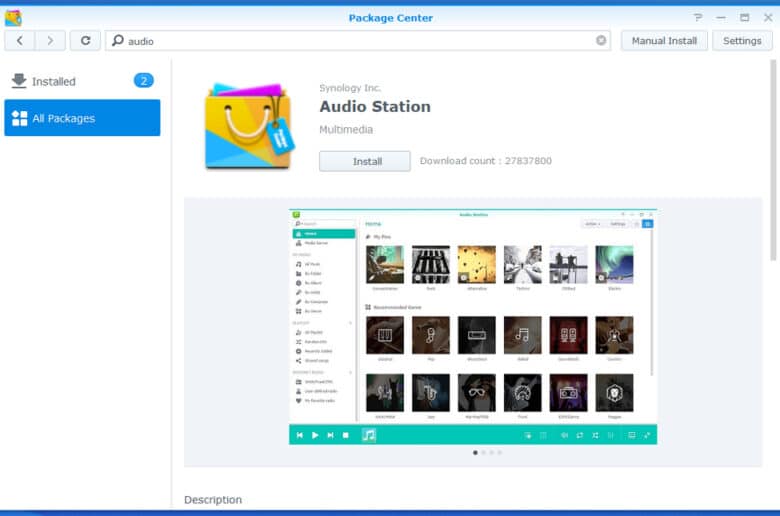
Task: Open Manual Install
Action: (x=664, y=41)
